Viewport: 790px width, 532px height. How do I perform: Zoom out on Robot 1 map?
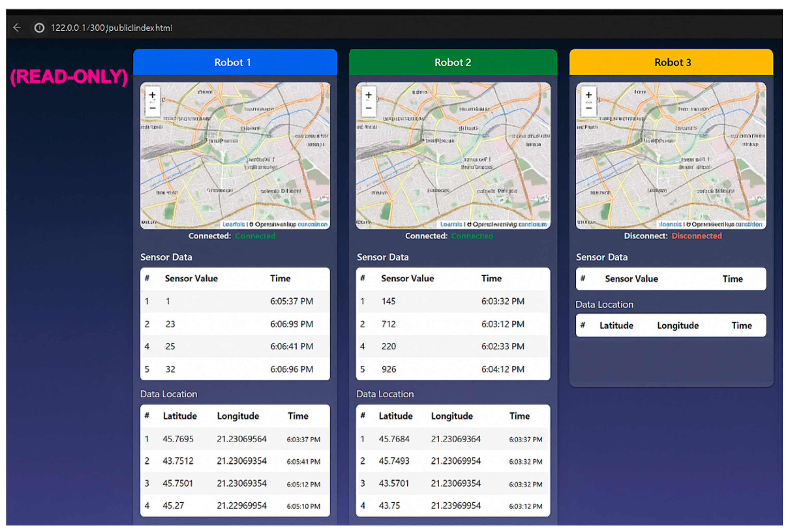152,109
